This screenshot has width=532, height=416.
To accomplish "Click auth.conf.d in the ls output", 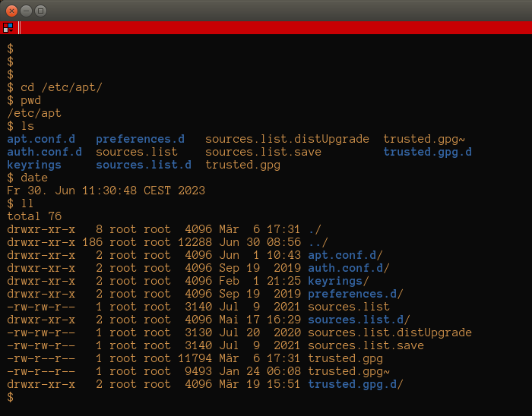I will tap(44, 152).
